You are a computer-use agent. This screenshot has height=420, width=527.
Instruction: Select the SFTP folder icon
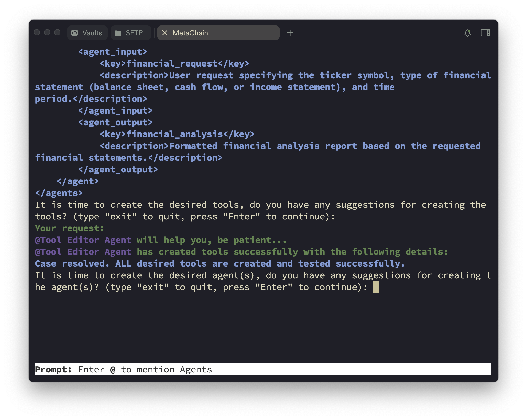point(118,32)
